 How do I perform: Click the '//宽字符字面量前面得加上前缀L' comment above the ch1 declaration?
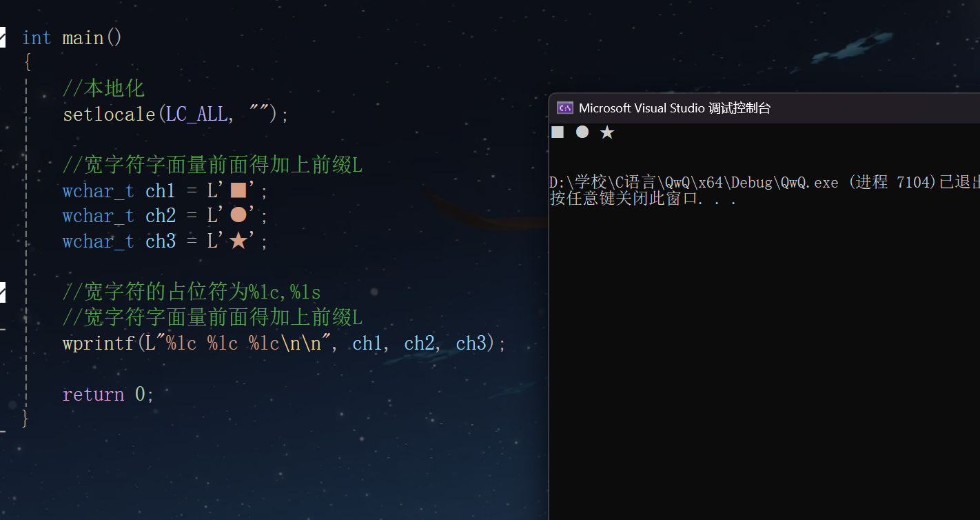coord(212,165)
